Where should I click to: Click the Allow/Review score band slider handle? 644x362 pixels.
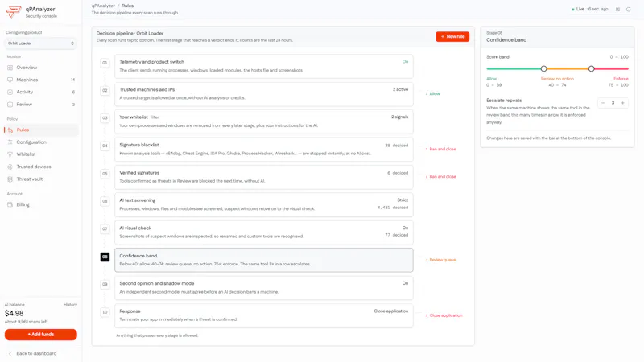click(543, 68)
